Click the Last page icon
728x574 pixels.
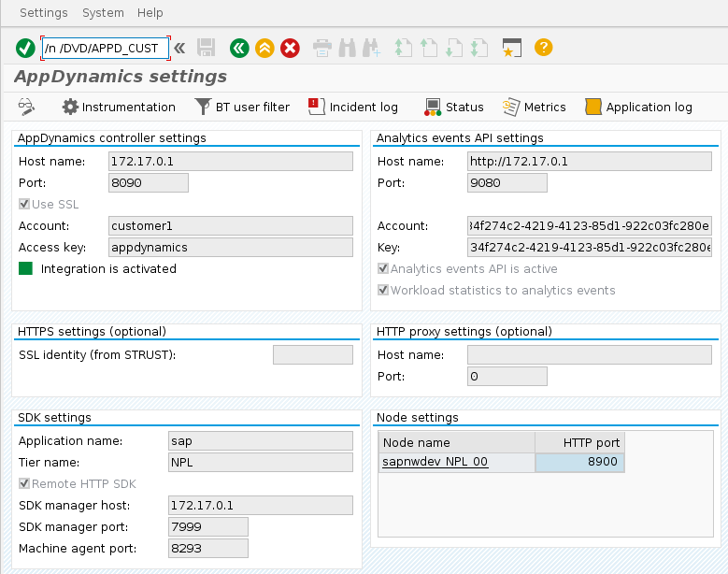[x=478, y=48]
